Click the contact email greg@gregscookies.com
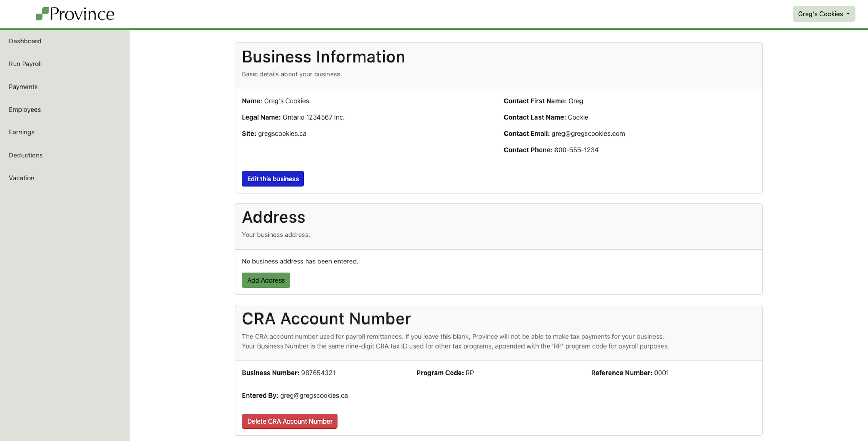This screenshot has height=441, width=868. (588, 133)
